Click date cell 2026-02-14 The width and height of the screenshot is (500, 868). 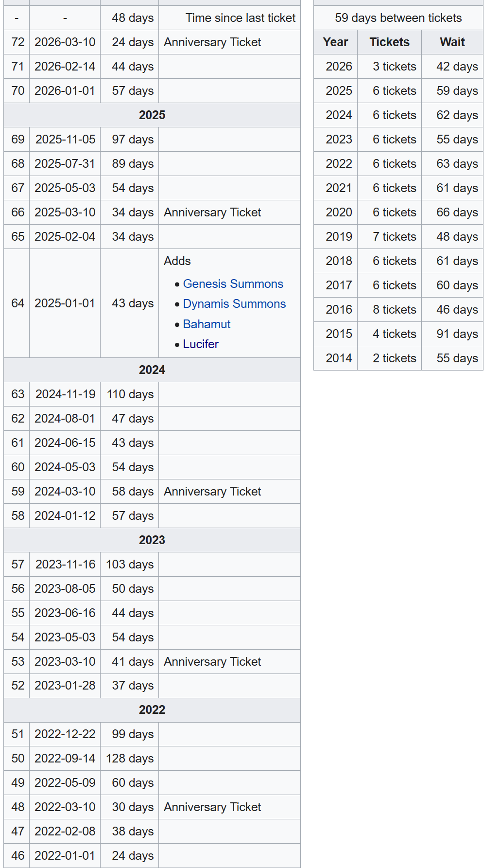tap(65, 67)
